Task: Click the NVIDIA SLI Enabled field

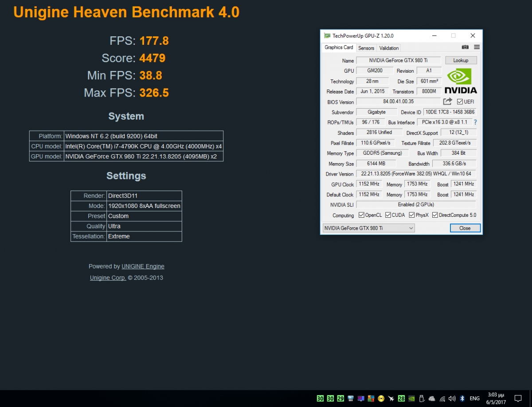Action: 416,204
